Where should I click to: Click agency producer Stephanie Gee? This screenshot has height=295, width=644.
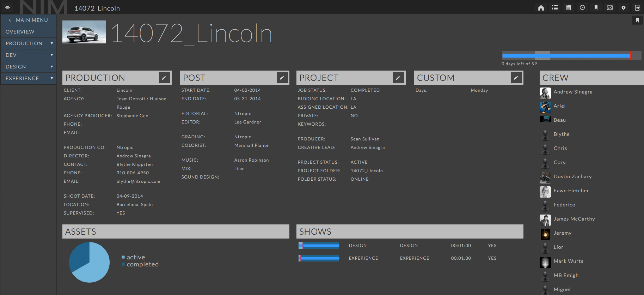132,116
